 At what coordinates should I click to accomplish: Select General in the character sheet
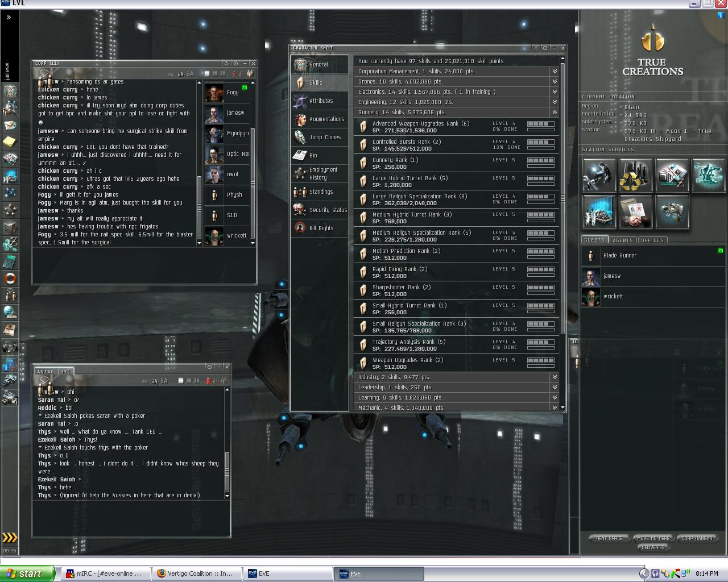click(x=320, y=64)
